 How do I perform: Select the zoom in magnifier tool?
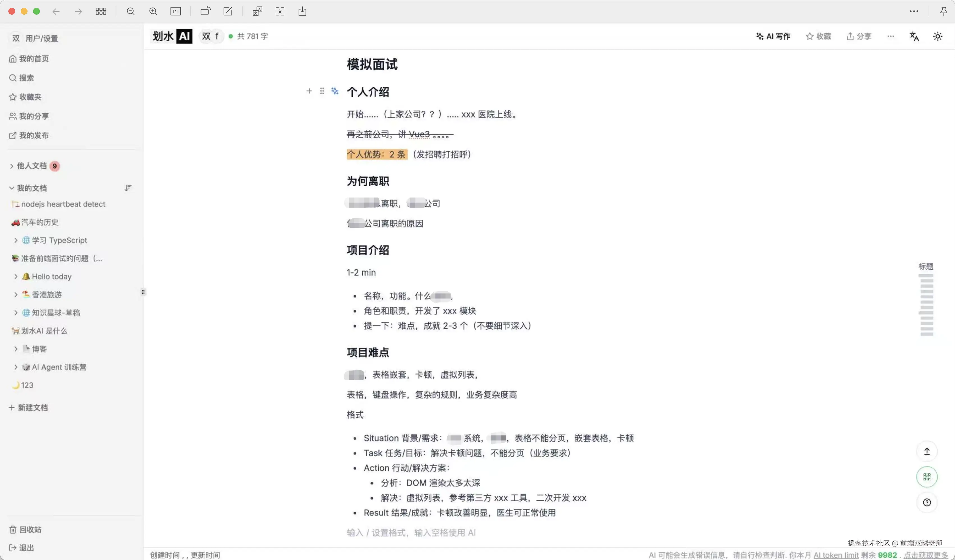coord(153,12)
